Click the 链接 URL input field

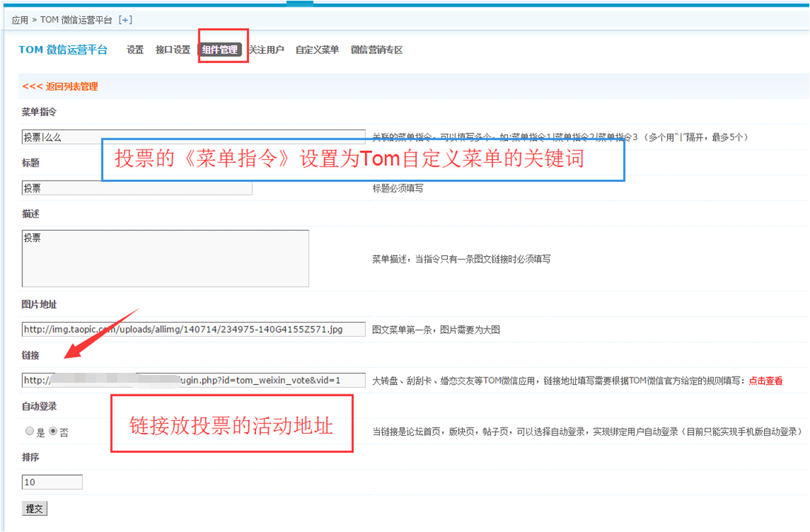point(194,380)
